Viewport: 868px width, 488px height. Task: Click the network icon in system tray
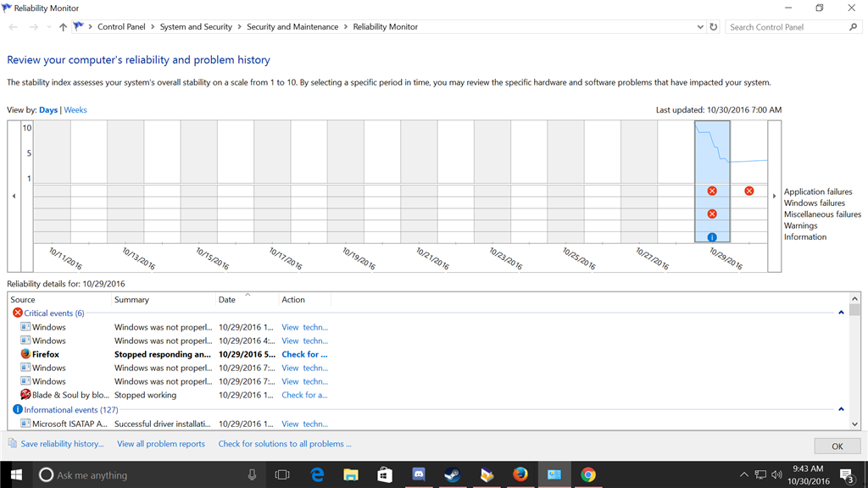pyautogui.click(x=760, y=474)
